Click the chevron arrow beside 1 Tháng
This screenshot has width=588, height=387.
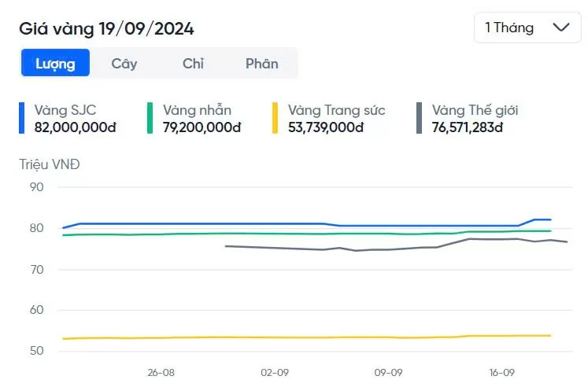tap(561, 28)
